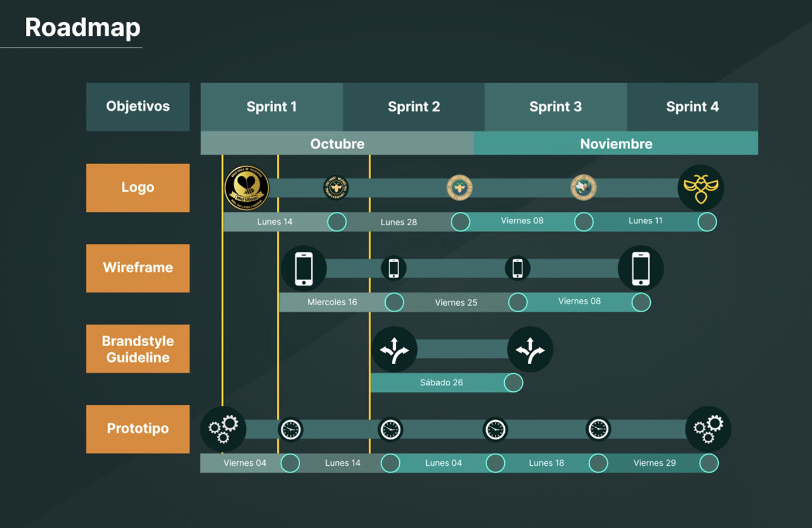The width and height of the screenshot is (812, 528).
Task: Click the Prototipo category button
Action: coord(138,429)
